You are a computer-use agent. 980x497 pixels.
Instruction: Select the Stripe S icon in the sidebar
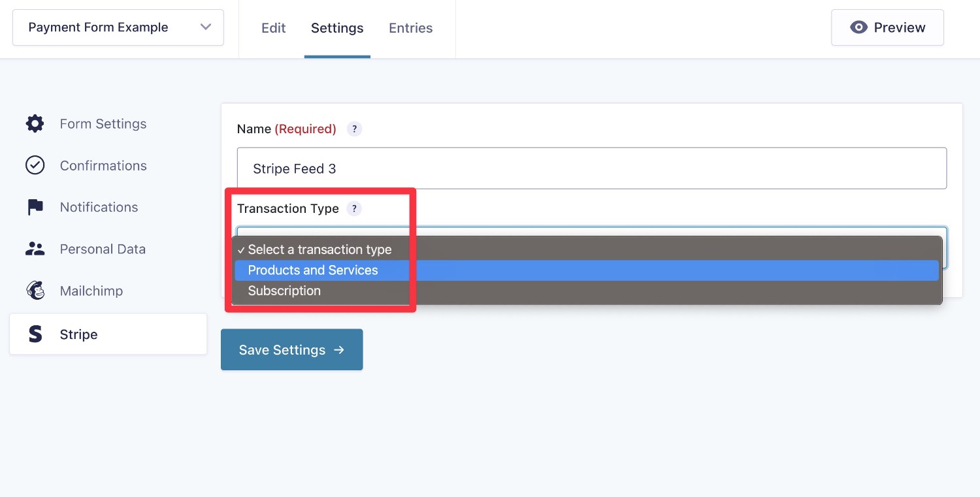tap(35, 334)
